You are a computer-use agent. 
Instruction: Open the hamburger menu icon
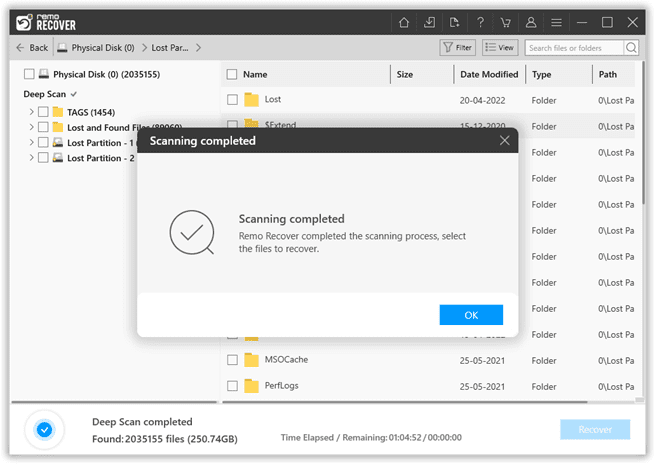click(556, 23)
